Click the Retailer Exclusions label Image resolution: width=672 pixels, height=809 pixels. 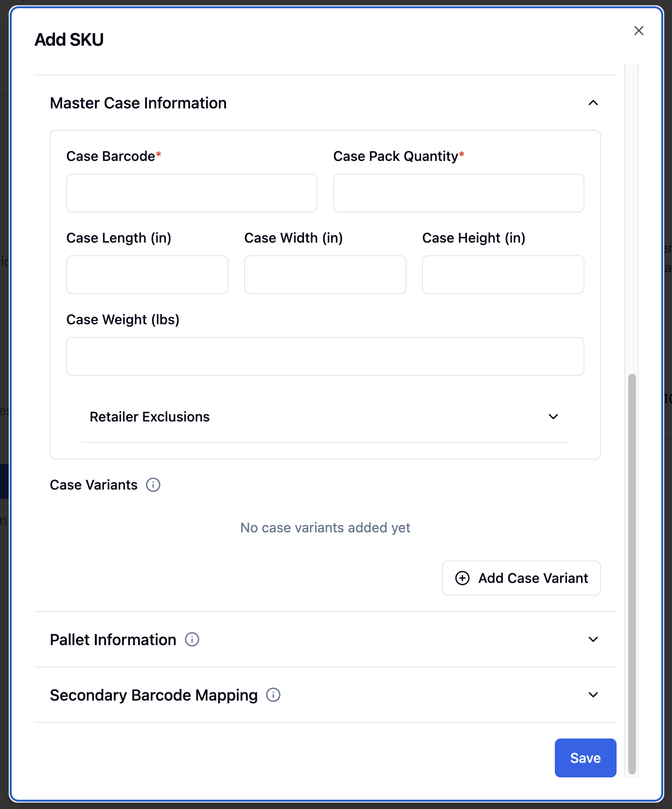(150, 417)
